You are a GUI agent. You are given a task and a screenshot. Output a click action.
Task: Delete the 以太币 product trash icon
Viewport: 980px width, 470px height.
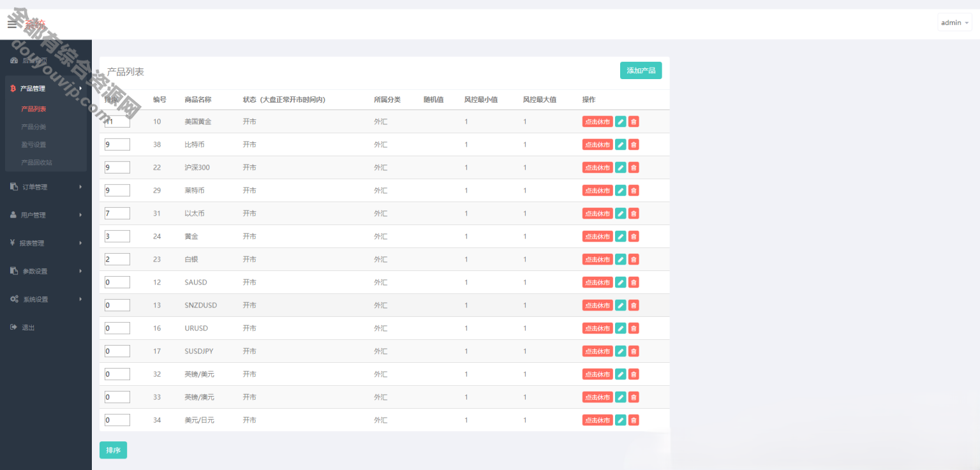[633, 214]
